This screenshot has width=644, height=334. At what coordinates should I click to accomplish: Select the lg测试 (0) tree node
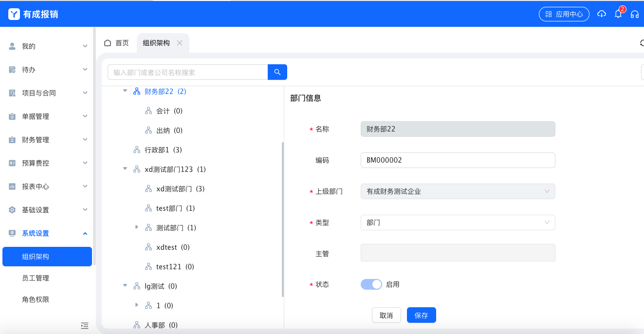(x=161, y=286)
